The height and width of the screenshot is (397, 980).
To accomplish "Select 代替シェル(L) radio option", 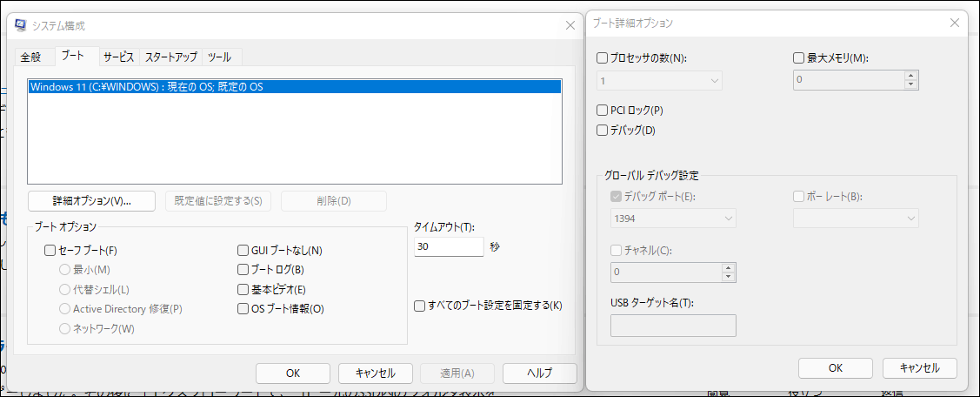I will (x=64, y=290).
